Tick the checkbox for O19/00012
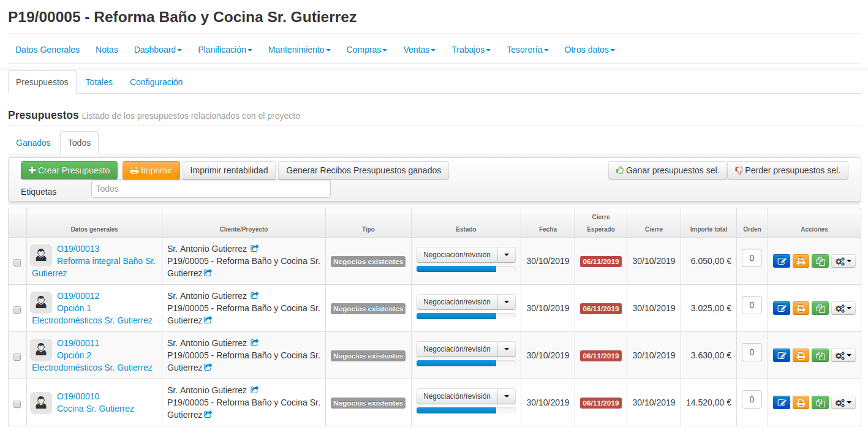This screenshot has width=868, height=430. [x=17, y=310]
